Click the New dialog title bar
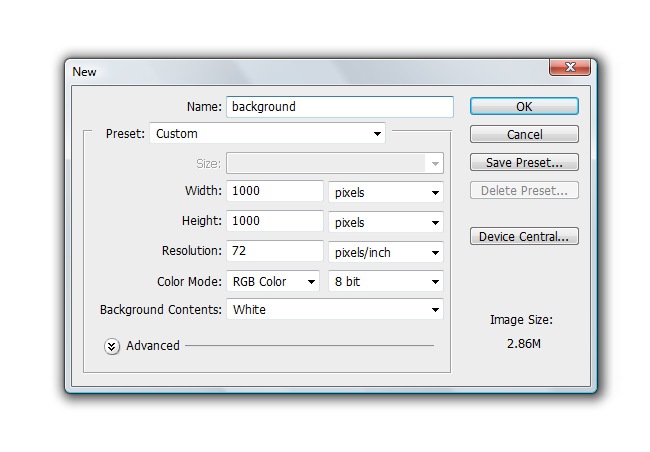 pyautogui.click(x=300, y=71)
